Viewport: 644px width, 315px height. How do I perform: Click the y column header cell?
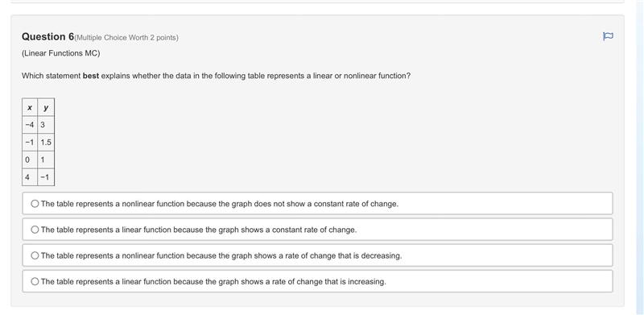(x=46, y=108)
